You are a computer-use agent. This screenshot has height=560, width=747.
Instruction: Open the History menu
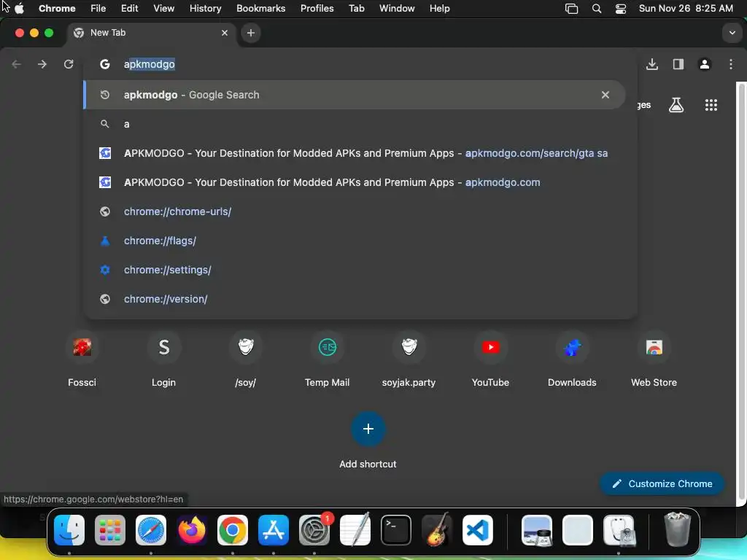205,8
